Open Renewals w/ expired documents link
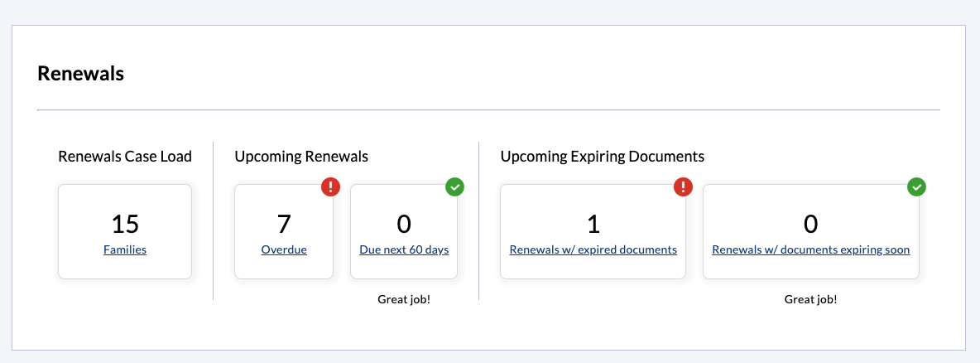The width and height of the screenshot is (980, 363). (x=593, y=249)
